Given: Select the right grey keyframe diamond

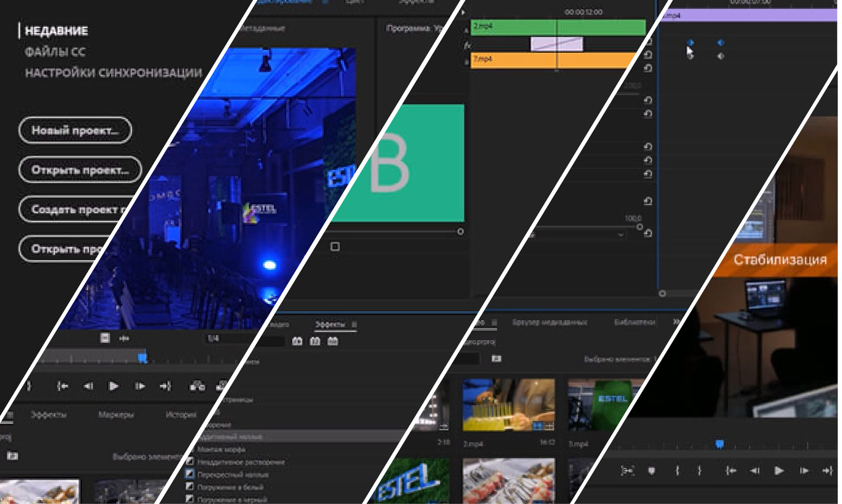Looking at the screenshot, I should click(721, 56).
